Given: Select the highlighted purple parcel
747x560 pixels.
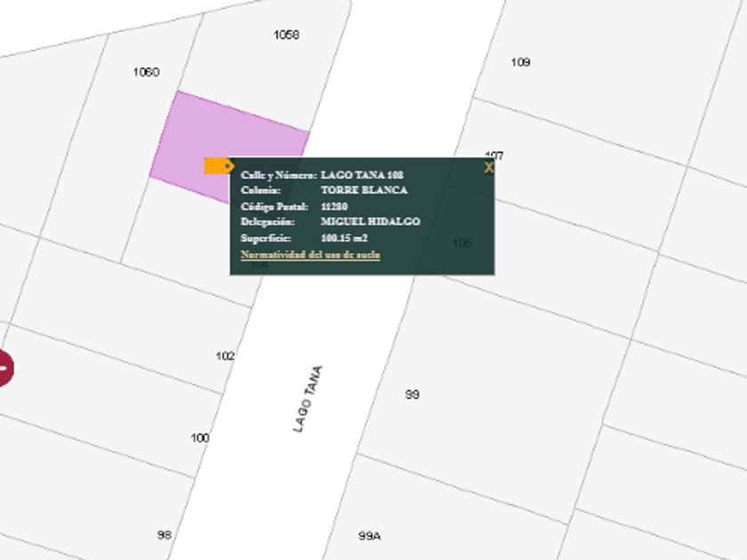Looking at the screenshot, I should click(231, 138).
